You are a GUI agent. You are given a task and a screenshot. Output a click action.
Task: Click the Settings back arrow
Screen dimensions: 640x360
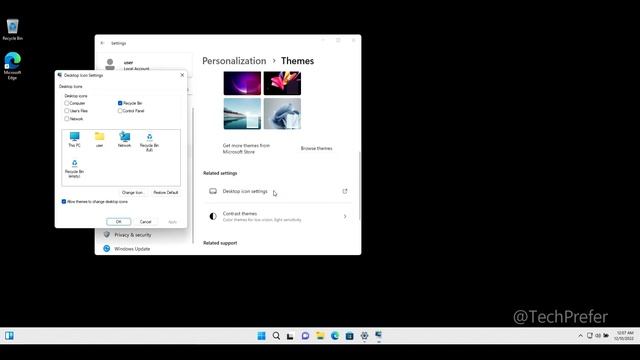click(x=102, y=43)
